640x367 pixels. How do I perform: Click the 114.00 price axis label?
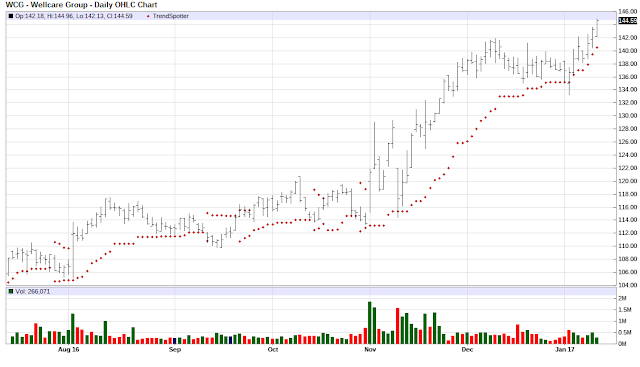pos(627,220)
